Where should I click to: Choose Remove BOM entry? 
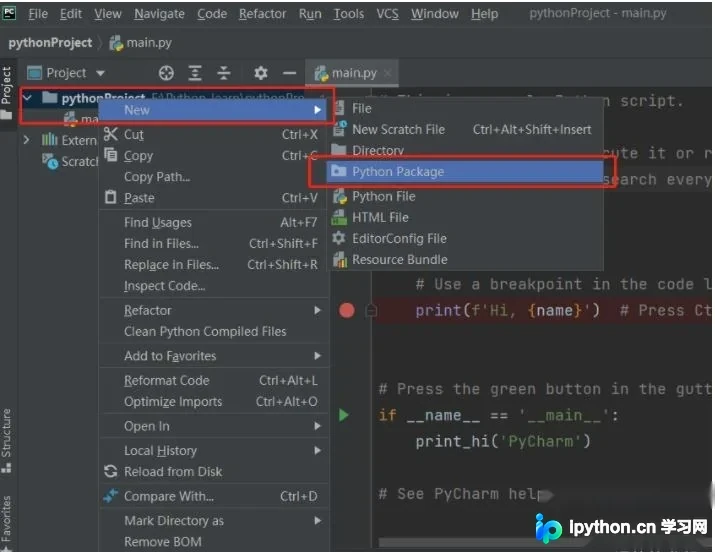coord(213,542)
